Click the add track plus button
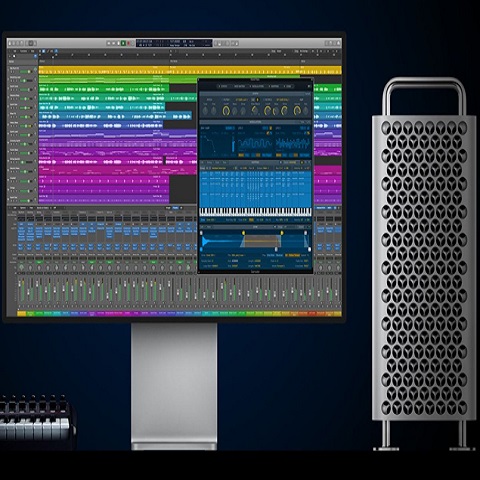 tap(10, 56)
